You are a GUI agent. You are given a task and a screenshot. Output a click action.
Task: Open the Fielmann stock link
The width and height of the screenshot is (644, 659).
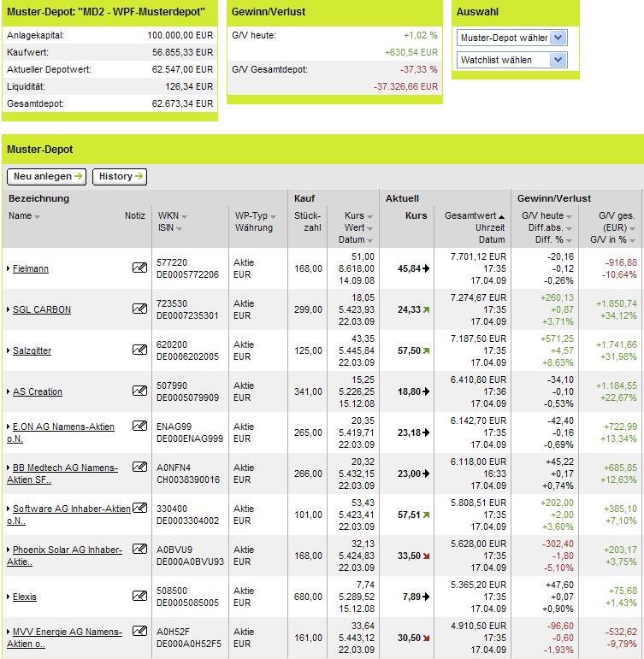coord(30,268)
